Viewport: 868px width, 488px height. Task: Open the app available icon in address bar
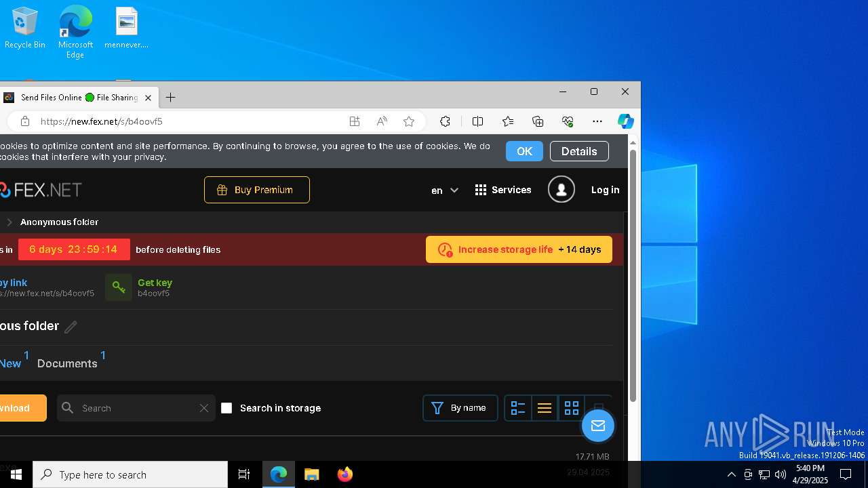[355, 121]
